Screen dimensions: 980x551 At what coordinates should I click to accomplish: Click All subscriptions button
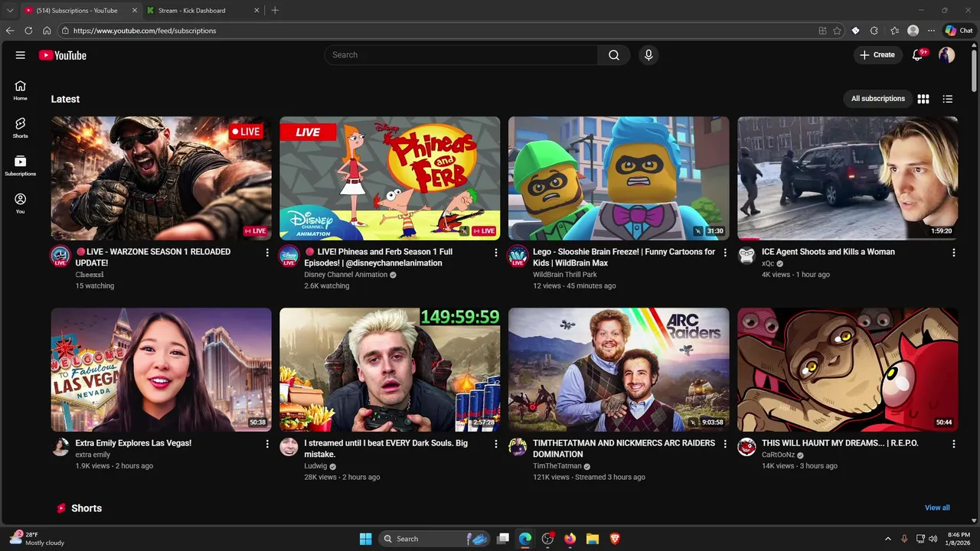tap(877, 99)
